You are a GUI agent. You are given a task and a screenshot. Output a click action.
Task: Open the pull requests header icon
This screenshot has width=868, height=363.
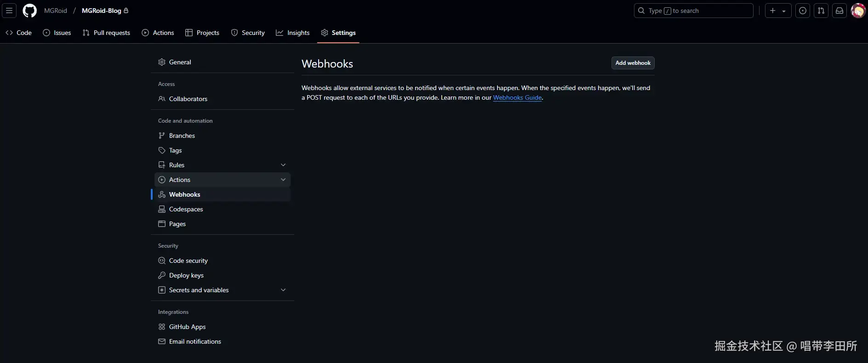(821, 11)
